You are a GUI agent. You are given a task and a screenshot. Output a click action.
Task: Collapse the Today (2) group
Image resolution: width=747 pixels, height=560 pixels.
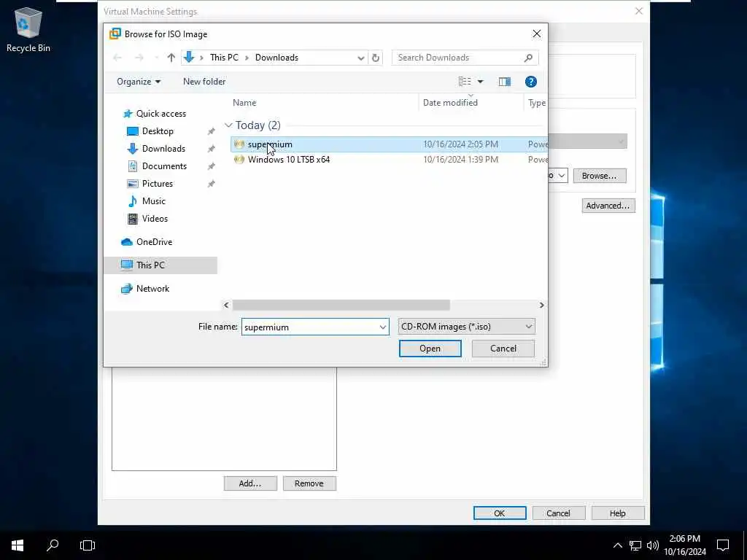(x=228, y=125)
